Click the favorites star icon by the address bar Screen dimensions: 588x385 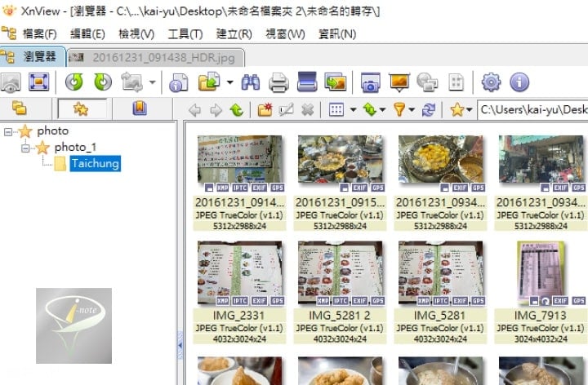pos(457,110)
